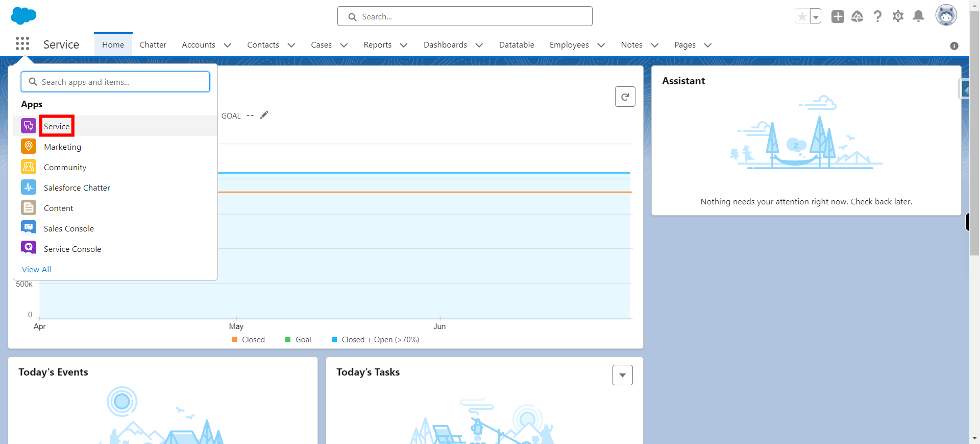Open the Help question mark icon

pyautogui.click(x=877, y=16)
